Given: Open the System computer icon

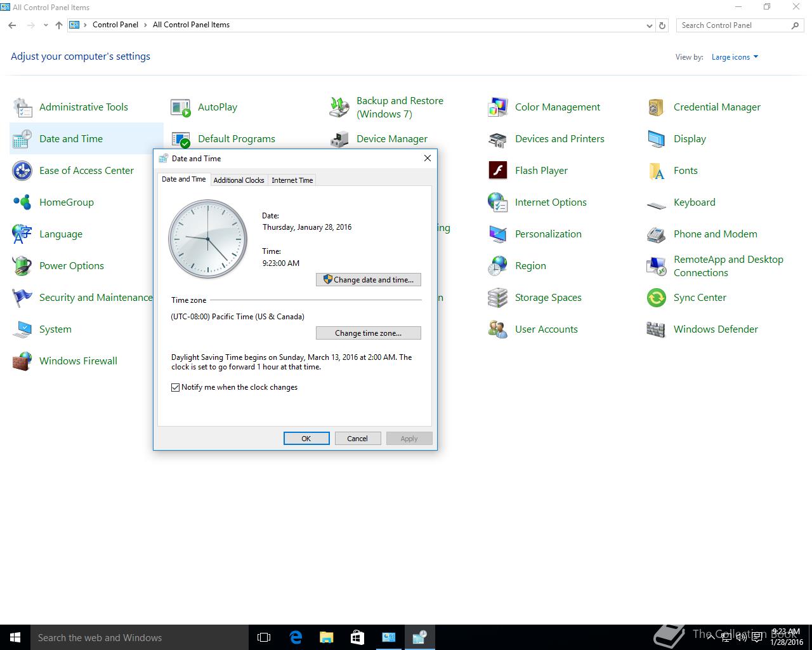Looking at the screenshot, I should click(22, 329).
